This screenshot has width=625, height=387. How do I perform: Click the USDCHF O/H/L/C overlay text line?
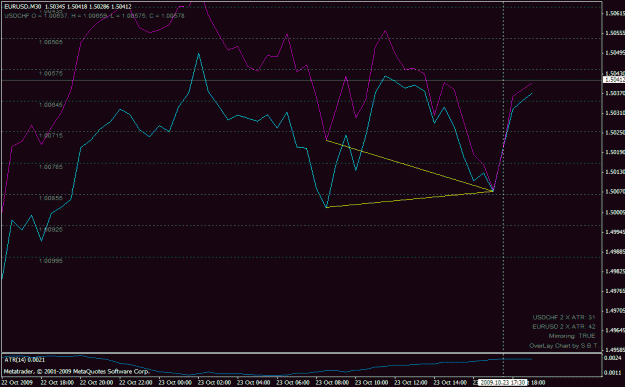point(94,16)
